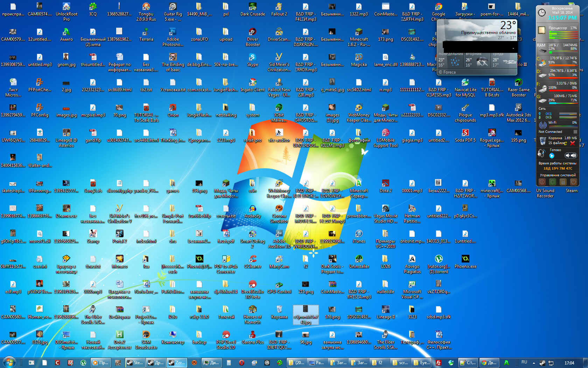Empty the recycle bin via red X
The width and height of the screenshot is (588, 368).
coord(573,143)
